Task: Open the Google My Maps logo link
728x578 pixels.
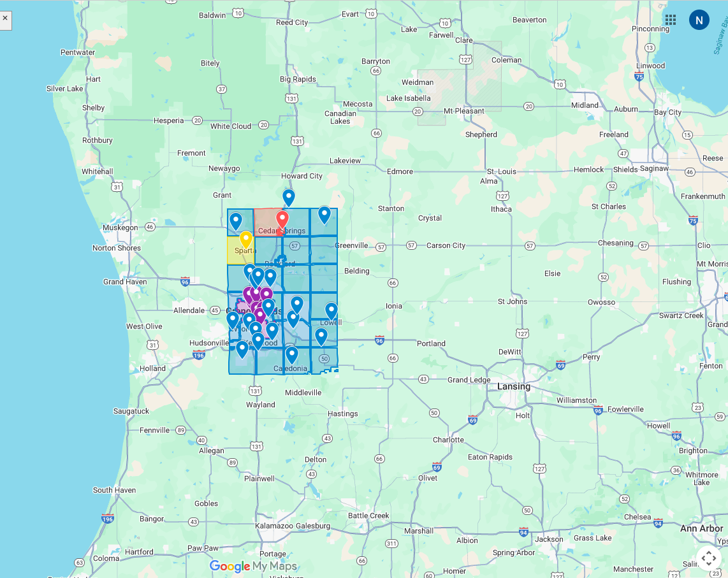Action: pos(253,566)
